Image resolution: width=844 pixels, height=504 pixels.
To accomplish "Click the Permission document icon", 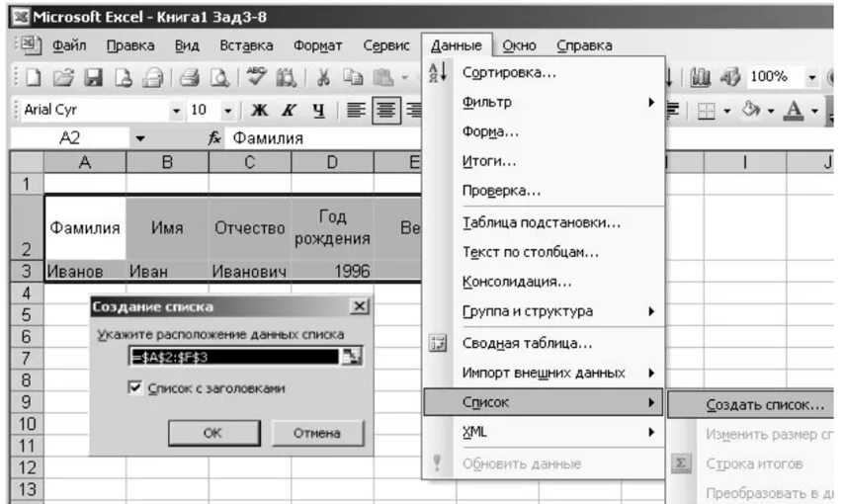I will [x=124, y=77].
